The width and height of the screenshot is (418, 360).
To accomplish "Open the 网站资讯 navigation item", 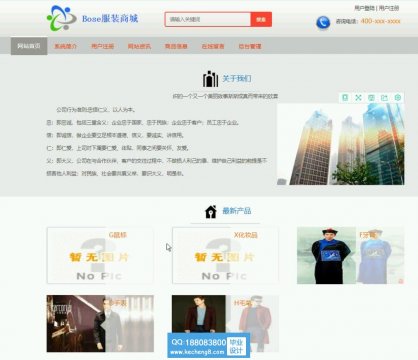I will click(x=139, y=46).
